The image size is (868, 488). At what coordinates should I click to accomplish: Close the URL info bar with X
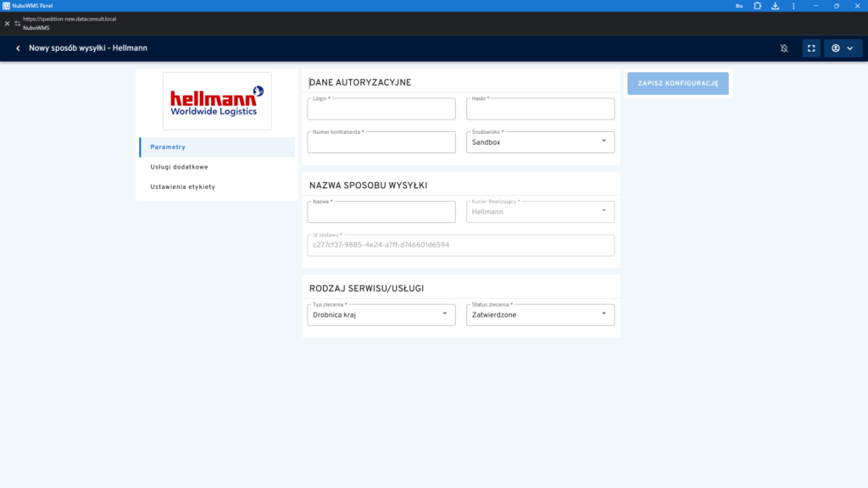point(7,23)
